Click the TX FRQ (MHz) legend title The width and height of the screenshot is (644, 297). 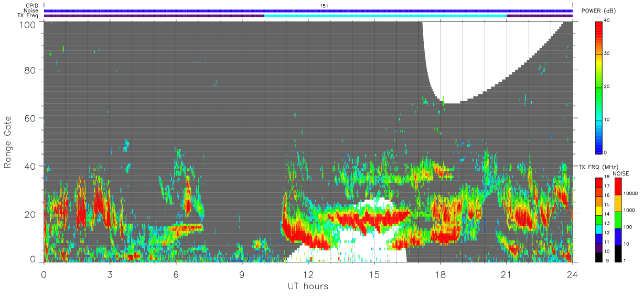click(x=598, y=167)
